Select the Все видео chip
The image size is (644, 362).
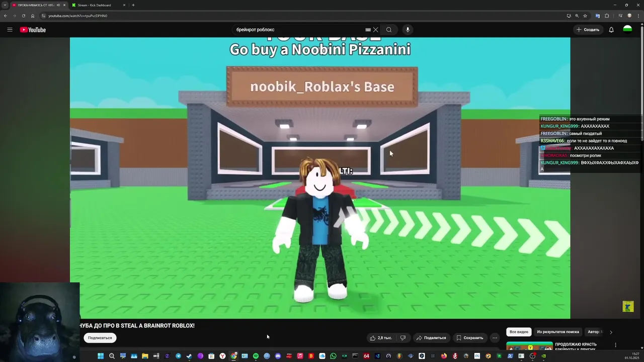(x=519, y=332)
